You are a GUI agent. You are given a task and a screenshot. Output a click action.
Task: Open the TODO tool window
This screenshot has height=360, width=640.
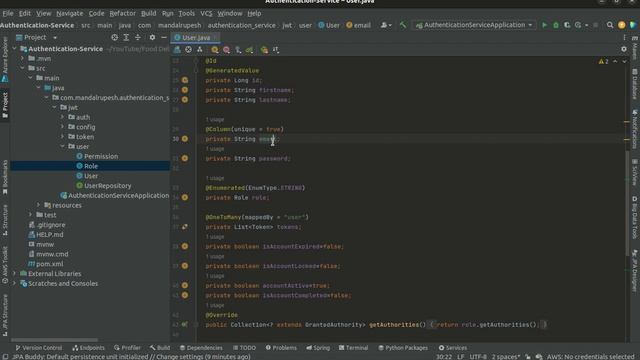pyautogui.click(x=244, y=348)
